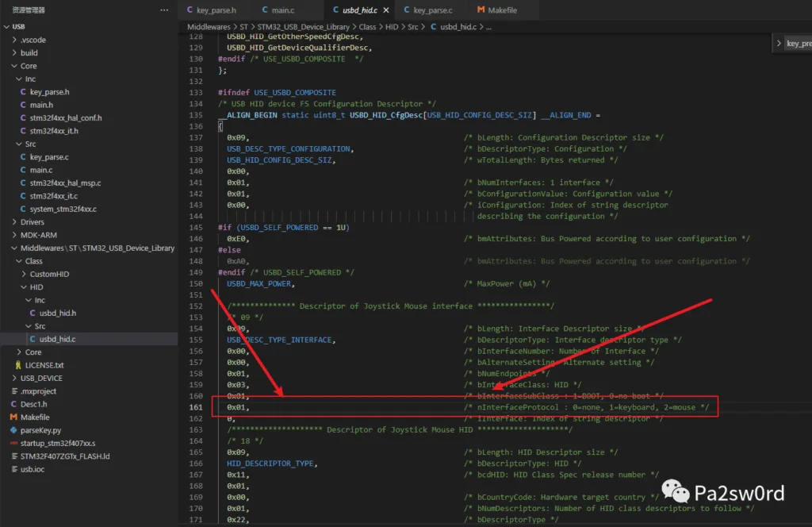Collapse the Class folder

coord(19,260)
